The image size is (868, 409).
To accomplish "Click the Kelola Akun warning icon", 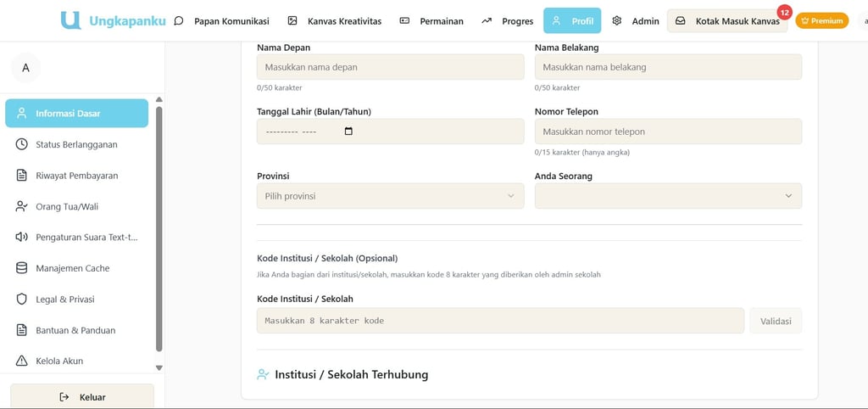I will [x=22, y=361].
